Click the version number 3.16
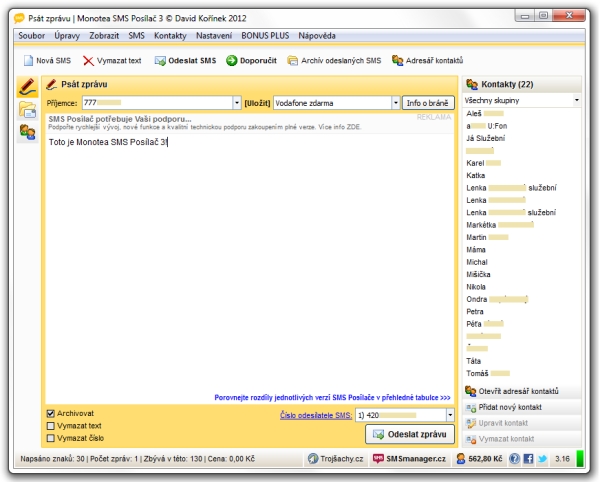The image size is (600, 482). 562,458
